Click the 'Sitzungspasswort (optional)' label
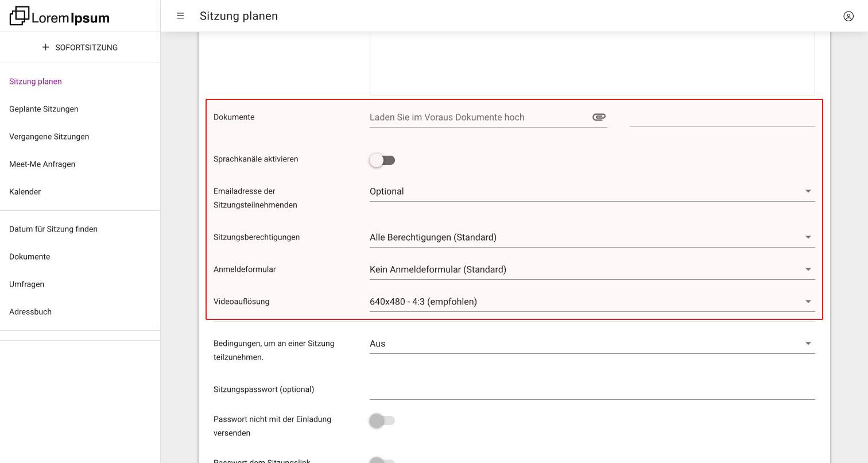Screen dimensions: 868x463 tap(263, 389)
